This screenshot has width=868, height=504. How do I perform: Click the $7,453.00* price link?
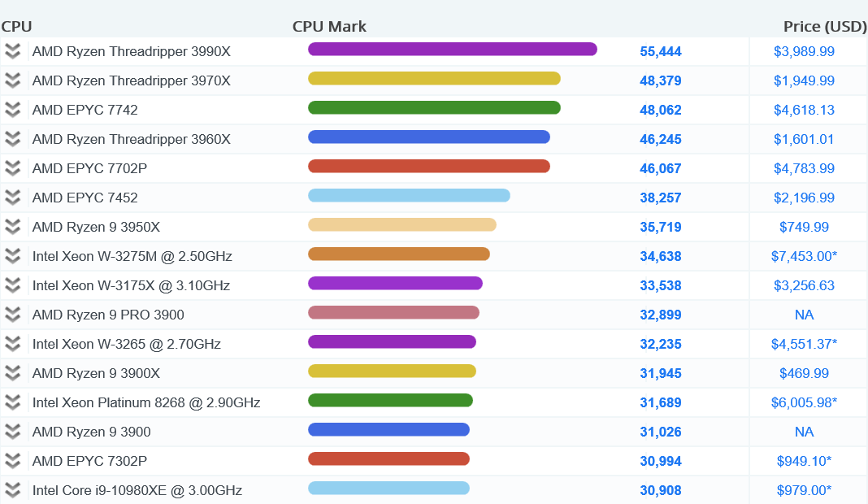tap(804, 256)
